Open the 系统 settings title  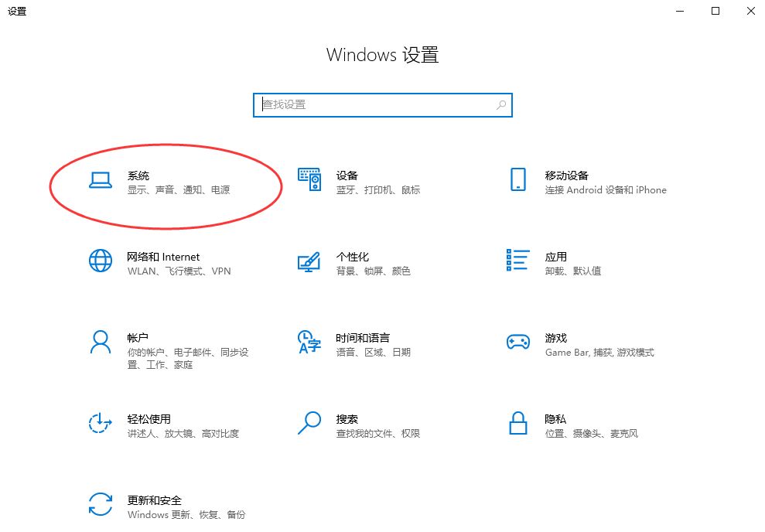(138, 176)
